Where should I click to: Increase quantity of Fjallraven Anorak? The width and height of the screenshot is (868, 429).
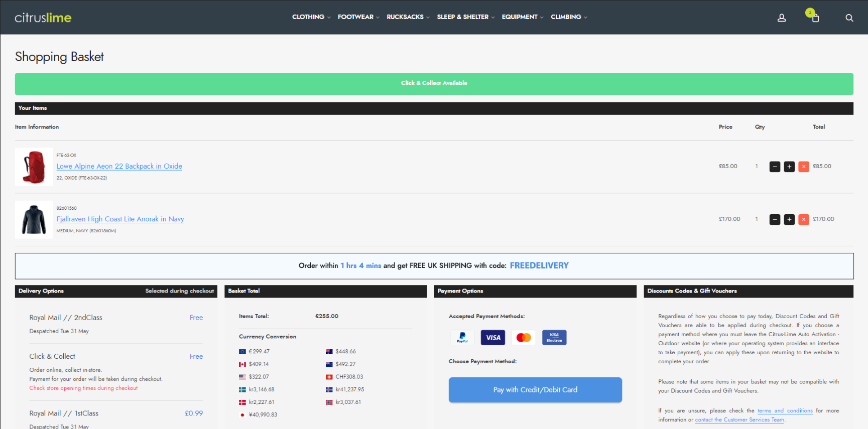coord(789,219)
